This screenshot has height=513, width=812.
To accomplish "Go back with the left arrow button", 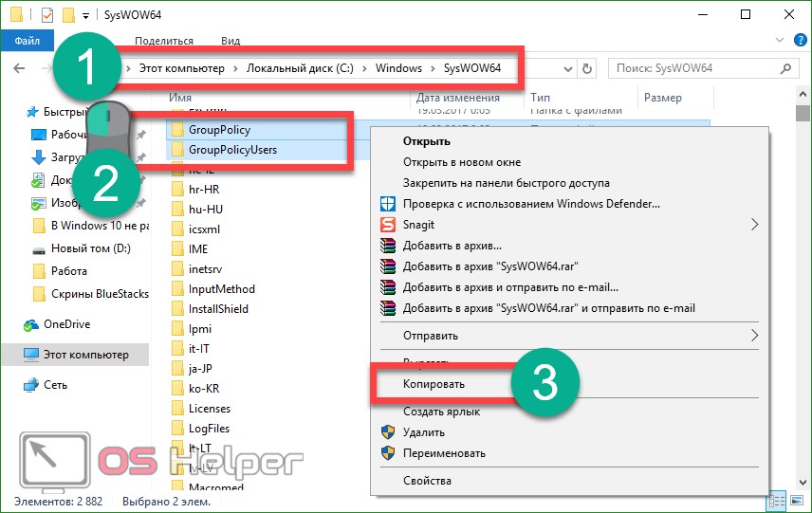I will (19, 68).
